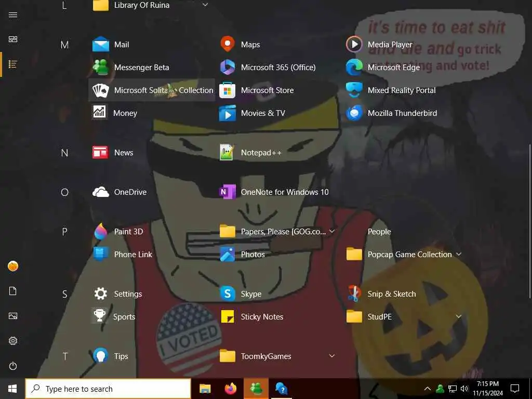The width and height of the screenshot is (532, 399).
Task: Expand Papers, Please folder chevron
Action: click(x=332, y=231)
